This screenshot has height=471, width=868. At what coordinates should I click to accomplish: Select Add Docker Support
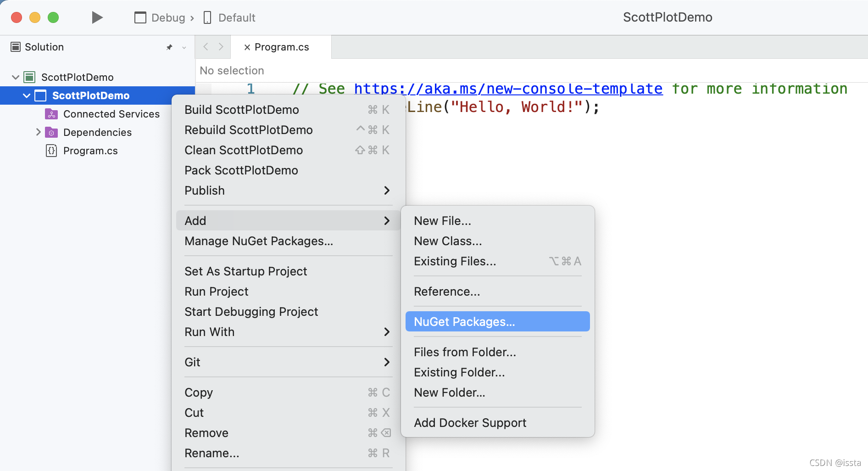(498, 423)
